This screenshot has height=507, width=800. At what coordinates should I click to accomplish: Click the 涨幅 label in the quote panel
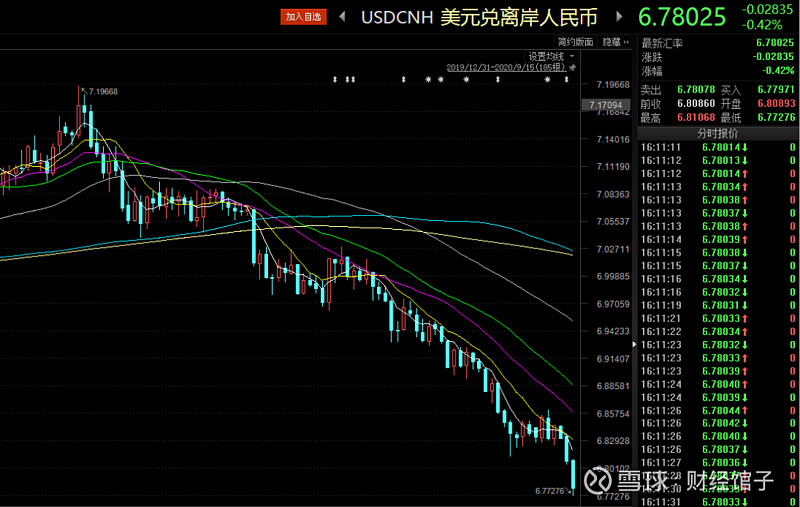point(652,70)
